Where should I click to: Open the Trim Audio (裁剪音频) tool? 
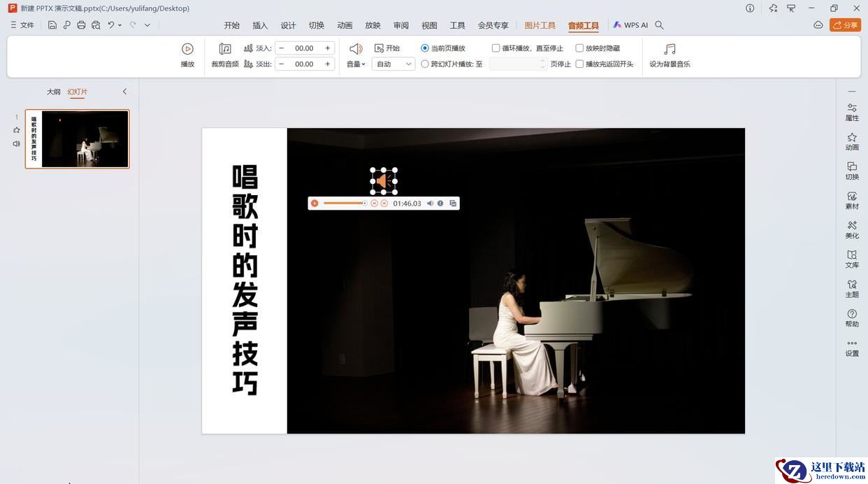(225, 55)
